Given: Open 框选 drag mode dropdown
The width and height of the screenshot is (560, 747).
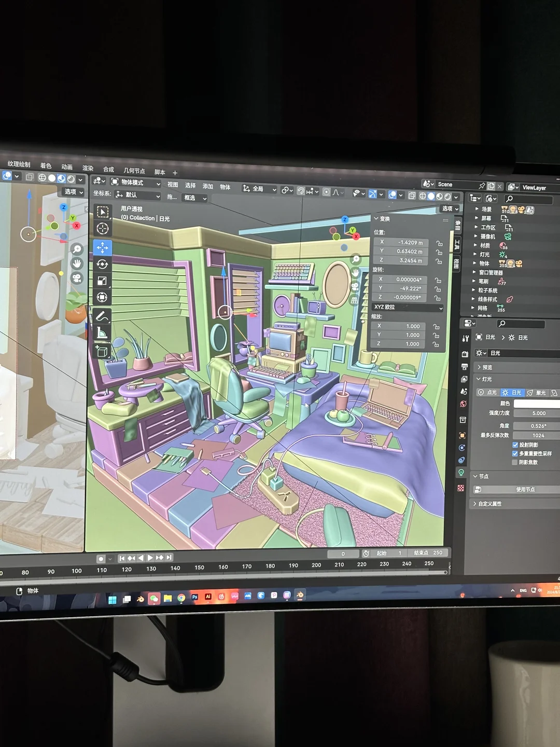Looking at the screenshot, I should 195,198.
